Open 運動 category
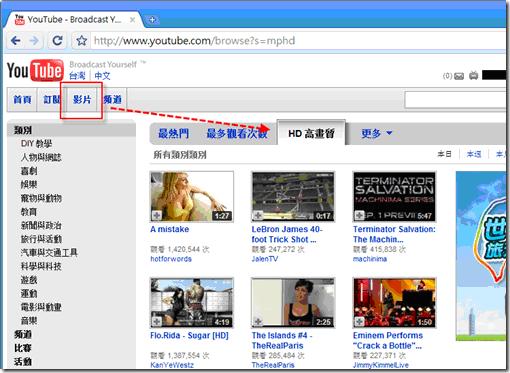 click(x=29, y=294)
